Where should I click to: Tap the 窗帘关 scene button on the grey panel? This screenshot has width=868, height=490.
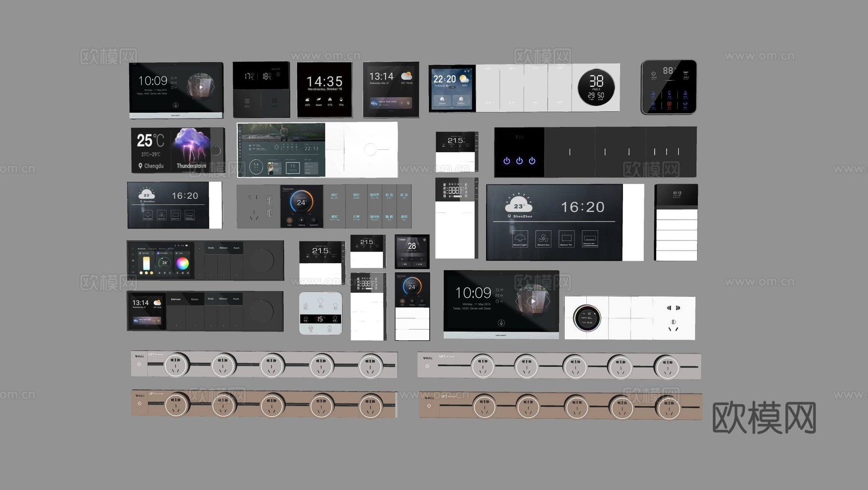374,217
